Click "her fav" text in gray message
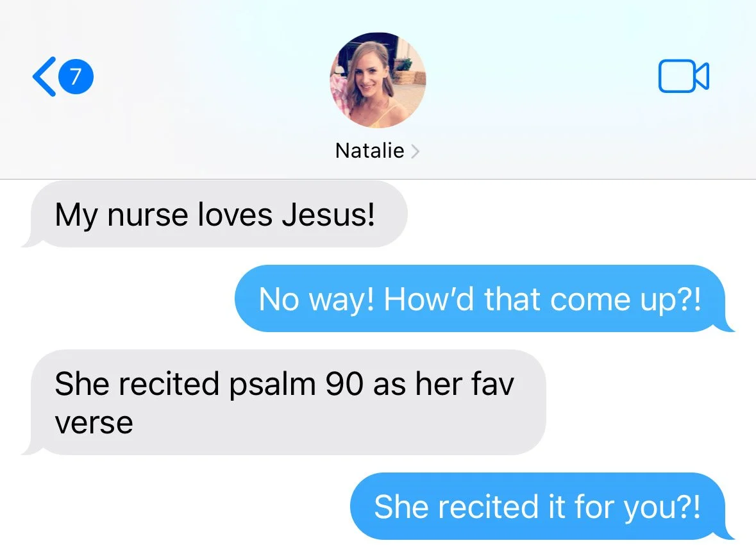This screenshot has width=756, height=552. pyautogui.click(x=465, y=384)
